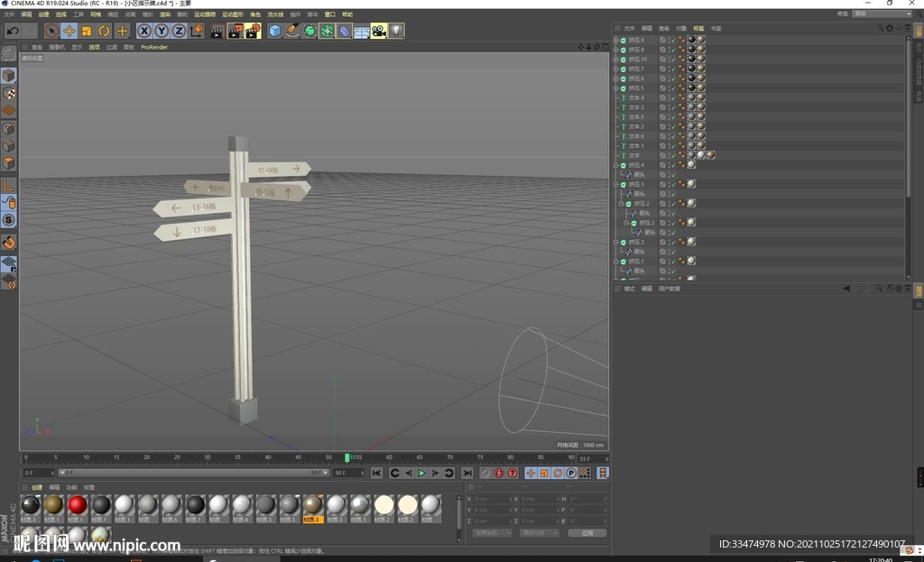Open the Light object tool
The image size is (924, 562).
[396, 31]
